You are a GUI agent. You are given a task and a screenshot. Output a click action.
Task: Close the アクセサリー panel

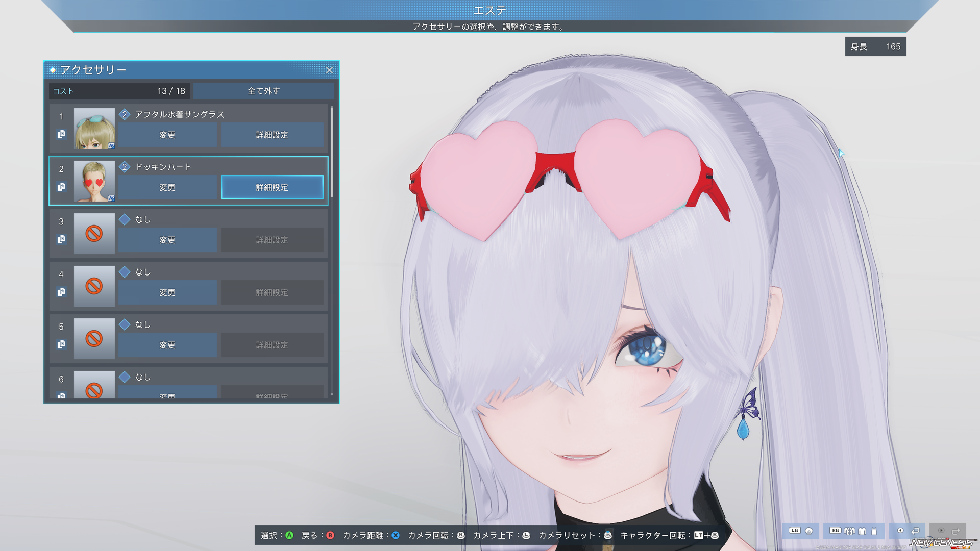pos(330,70)
